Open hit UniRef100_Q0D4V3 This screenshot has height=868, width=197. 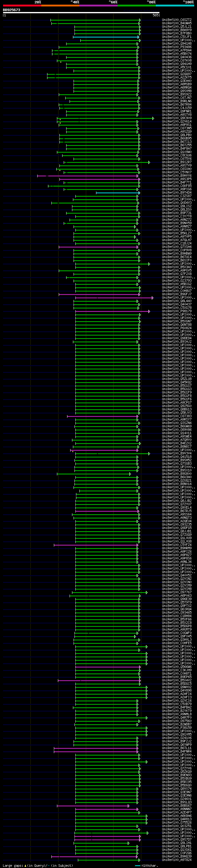[x=176, y=203]
